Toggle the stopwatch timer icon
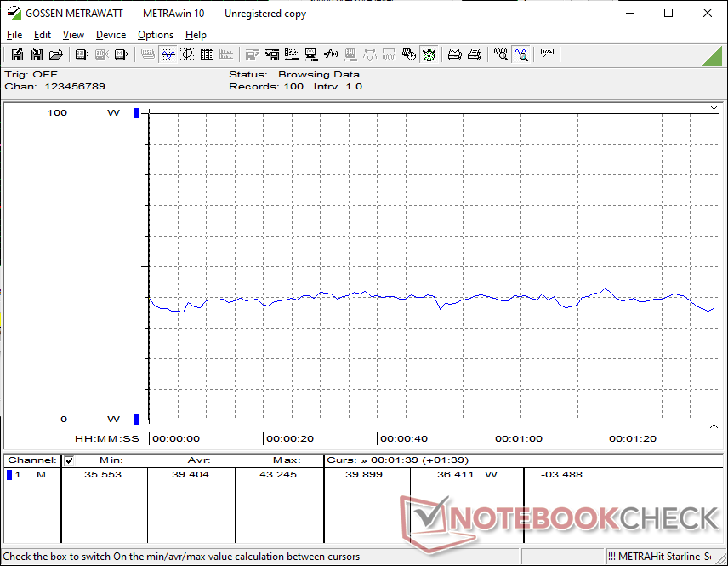728x566 pixels. click(429, 54)
